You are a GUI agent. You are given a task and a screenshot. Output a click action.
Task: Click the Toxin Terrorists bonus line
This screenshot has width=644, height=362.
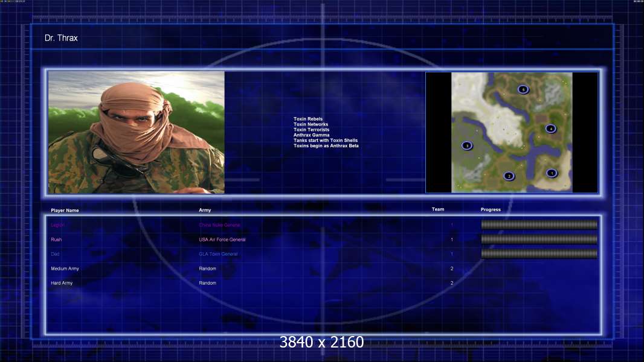[311, 130]
